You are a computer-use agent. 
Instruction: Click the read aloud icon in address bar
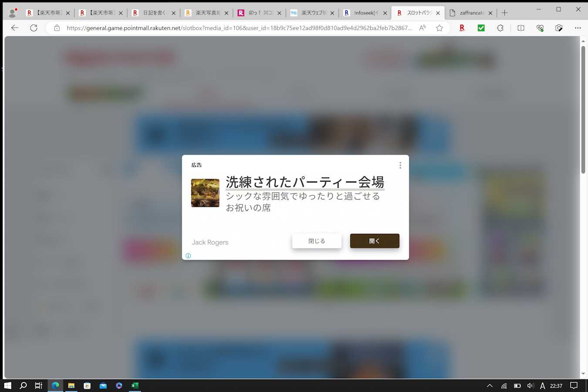[422, 28]
